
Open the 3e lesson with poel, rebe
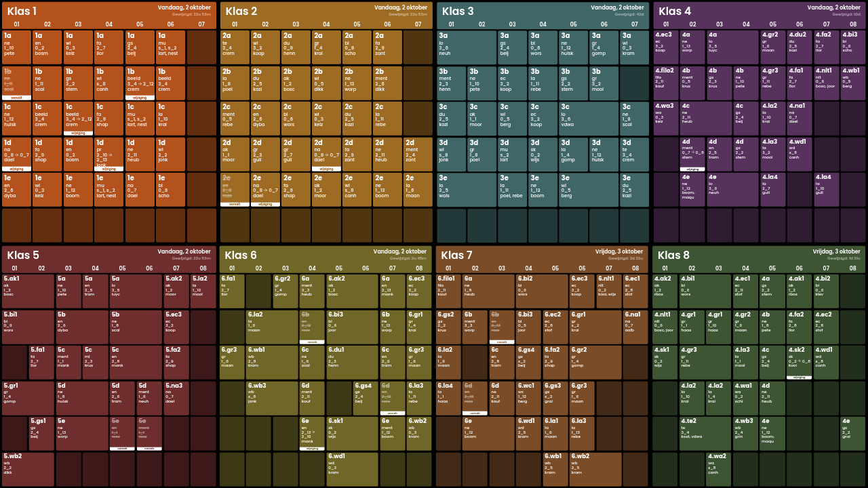512,189
